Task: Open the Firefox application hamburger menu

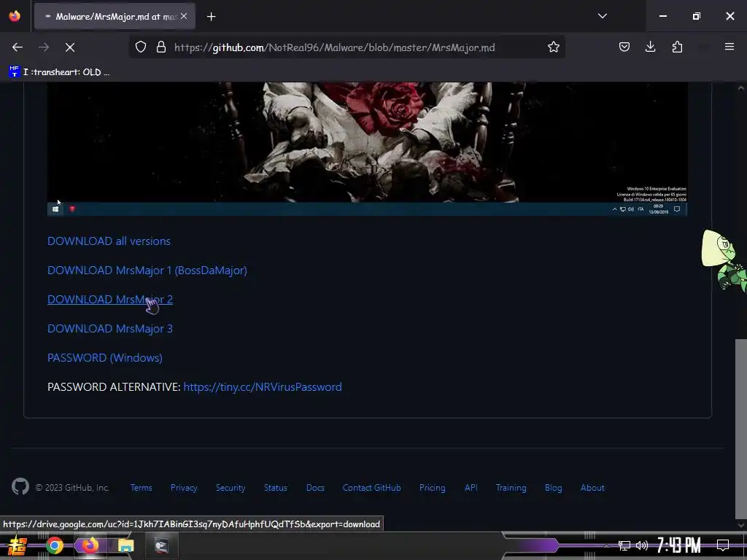Action: tap(729, 47)
